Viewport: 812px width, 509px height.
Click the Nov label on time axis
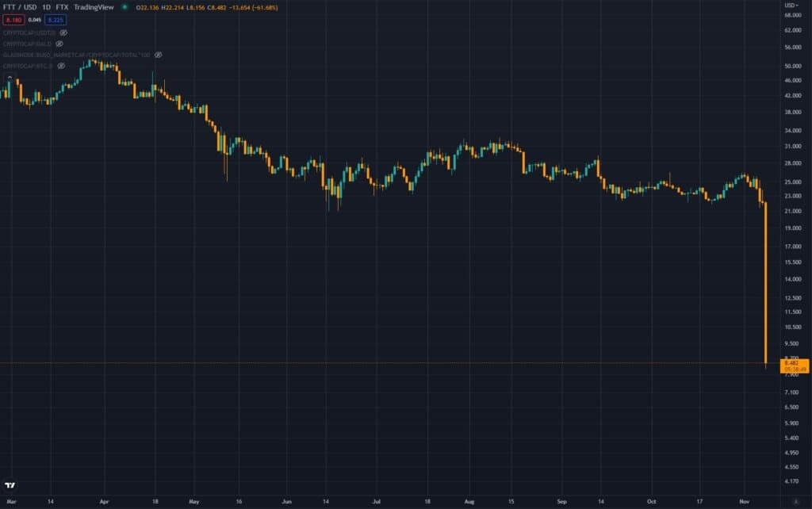tap(744, 501)
